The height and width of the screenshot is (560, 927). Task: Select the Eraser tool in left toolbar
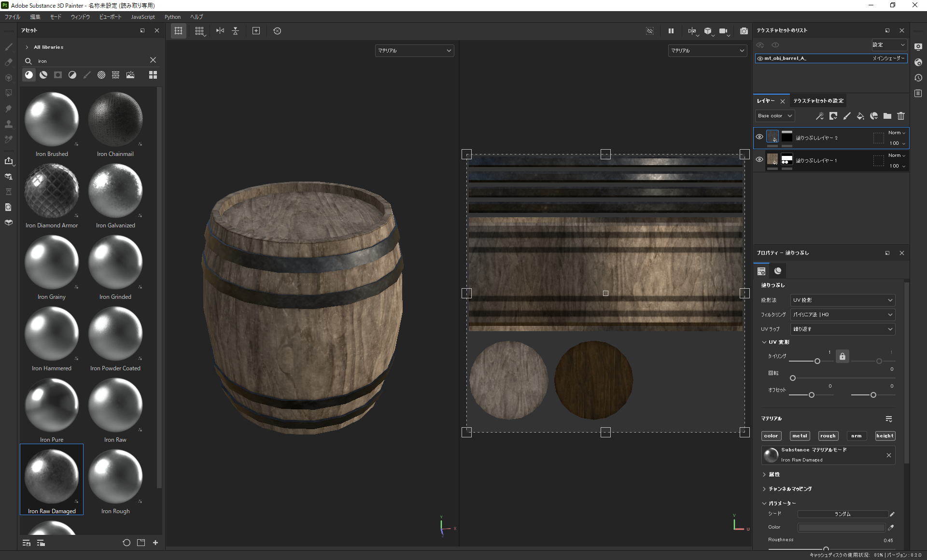(9, 62)
